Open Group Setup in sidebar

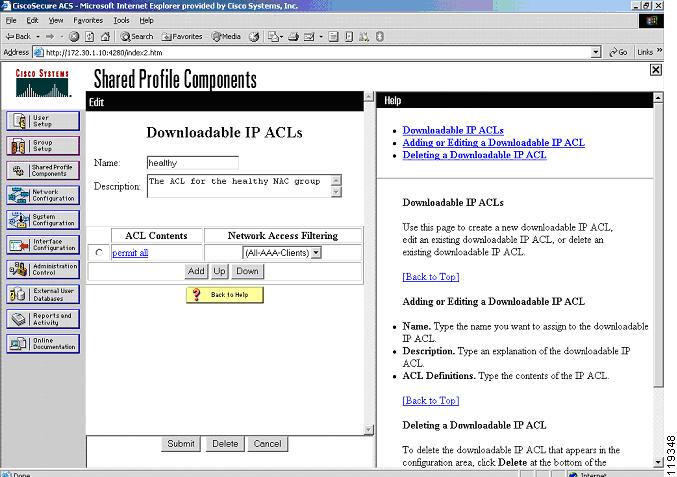(x=43, y=145)
